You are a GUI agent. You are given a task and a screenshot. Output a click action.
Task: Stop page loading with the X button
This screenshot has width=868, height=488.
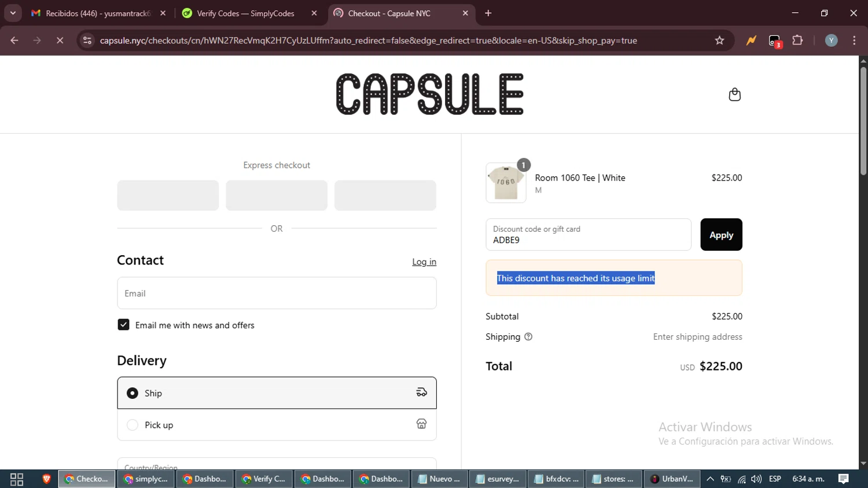(x=60, y=41)
